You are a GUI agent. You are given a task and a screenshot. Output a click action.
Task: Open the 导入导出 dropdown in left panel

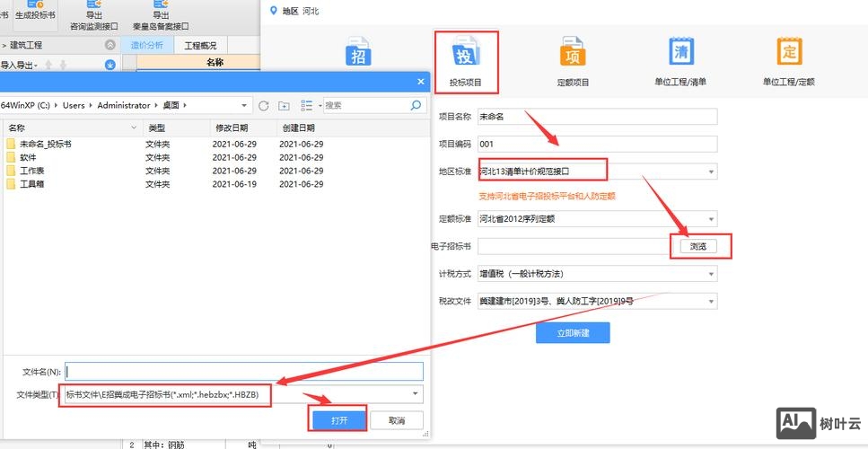point(20,66)
